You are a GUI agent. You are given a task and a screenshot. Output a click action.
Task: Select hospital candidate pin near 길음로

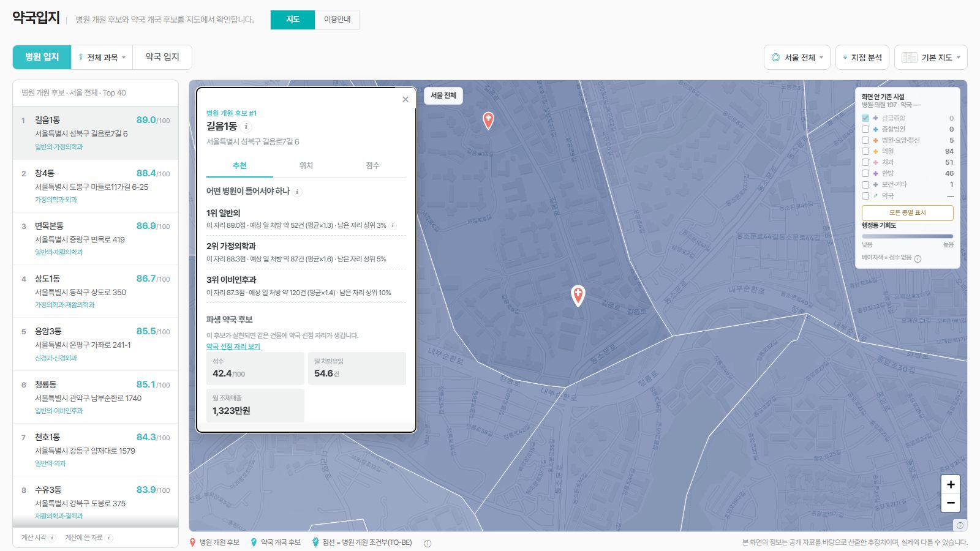coord(578,296)
